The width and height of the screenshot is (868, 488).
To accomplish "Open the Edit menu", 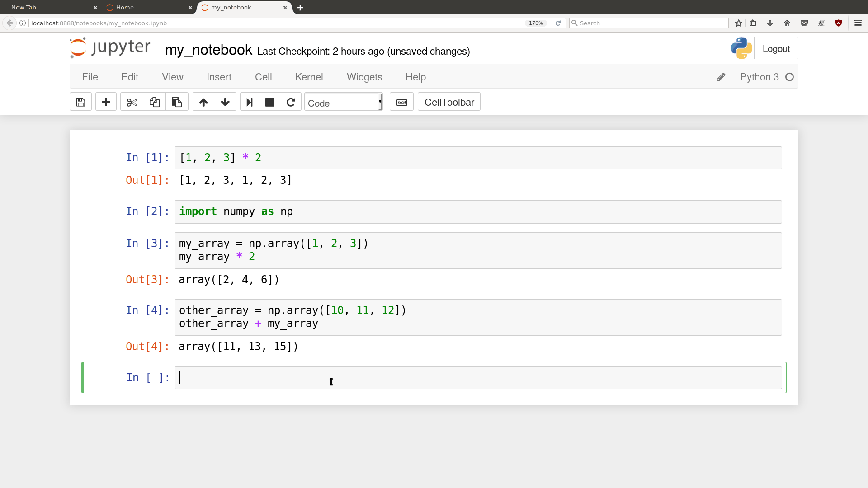I will [130, 77].
